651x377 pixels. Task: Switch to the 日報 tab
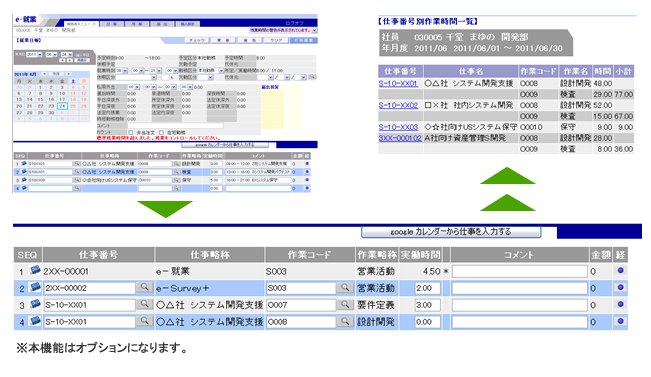112,24
